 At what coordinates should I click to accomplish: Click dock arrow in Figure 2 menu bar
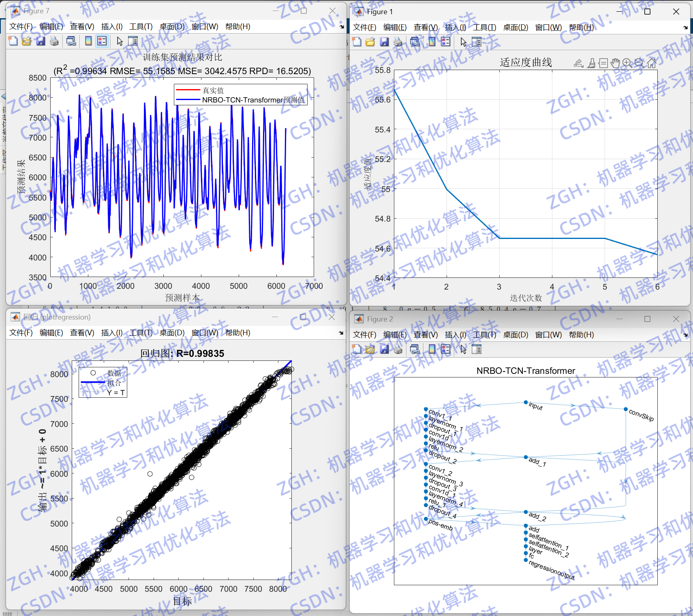(685, 335)
